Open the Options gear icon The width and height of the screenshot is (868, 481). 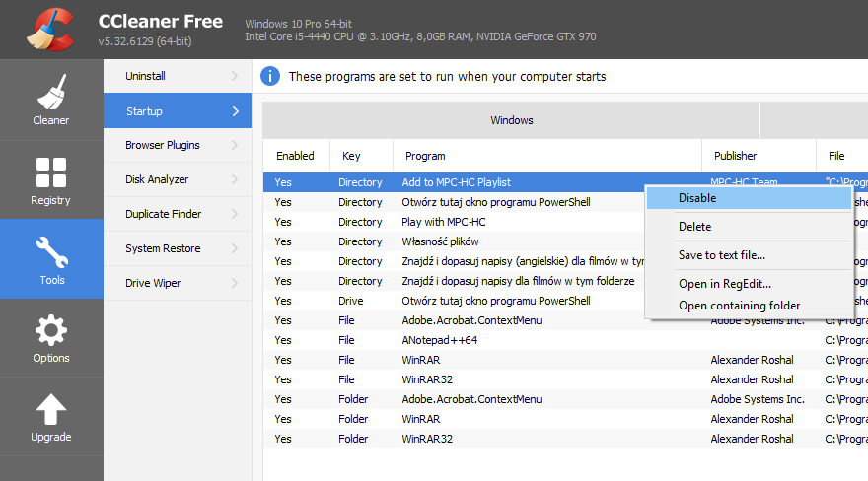tap(51, 330)
